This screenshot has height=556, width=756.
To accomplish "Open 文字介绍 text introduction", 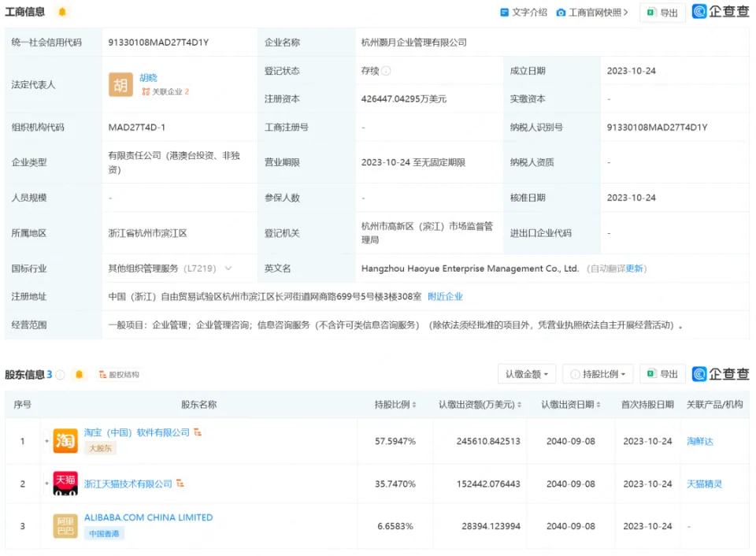I will point(524,12).
